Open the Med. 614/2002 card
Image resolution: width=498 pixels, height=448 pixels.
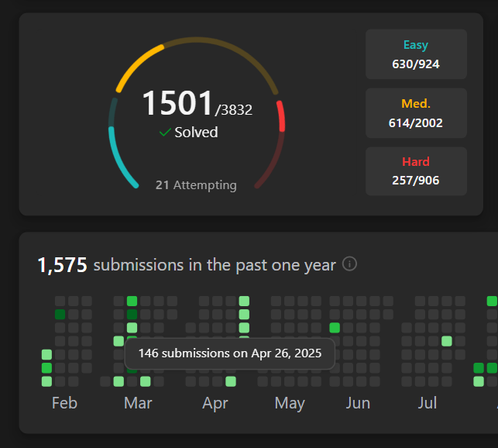[x=416, y=113]
